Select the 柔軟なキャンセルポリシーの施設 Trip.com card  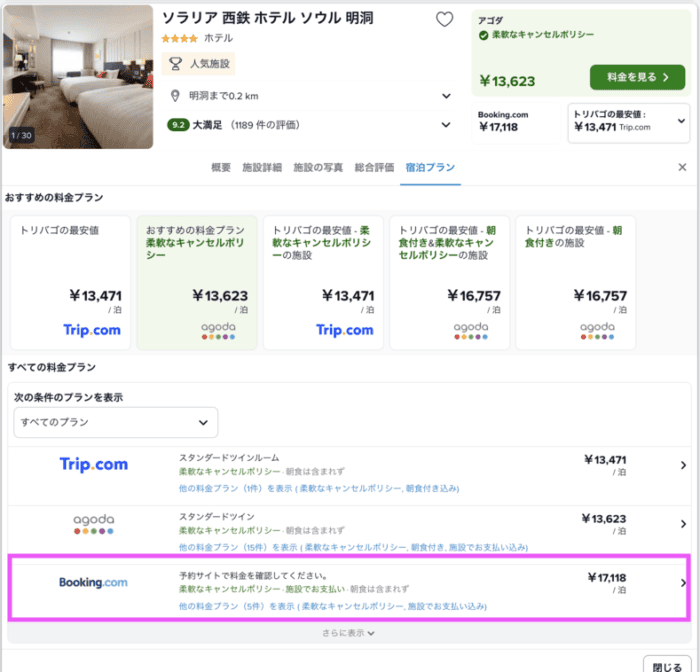click(323, 283)
